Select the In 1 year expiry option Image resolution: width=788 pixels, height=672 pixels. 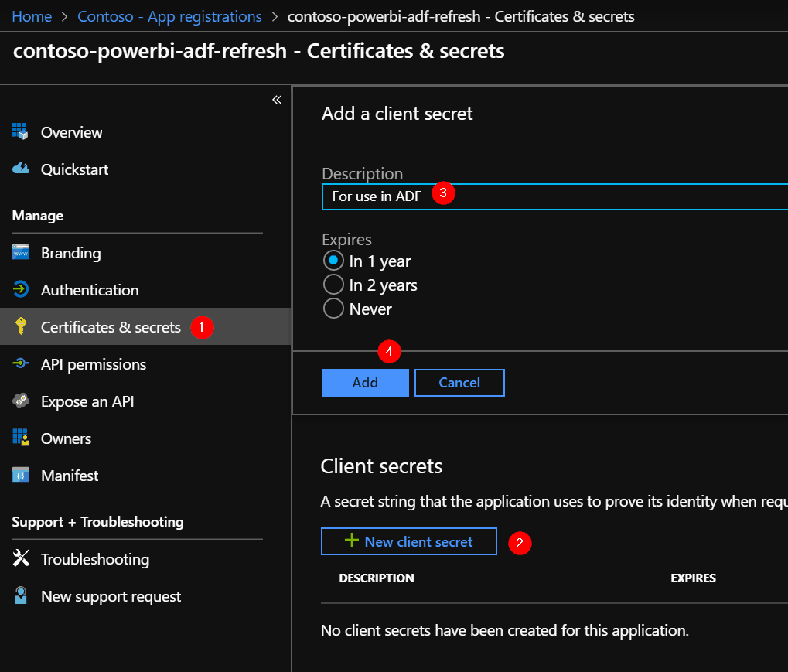333,261
